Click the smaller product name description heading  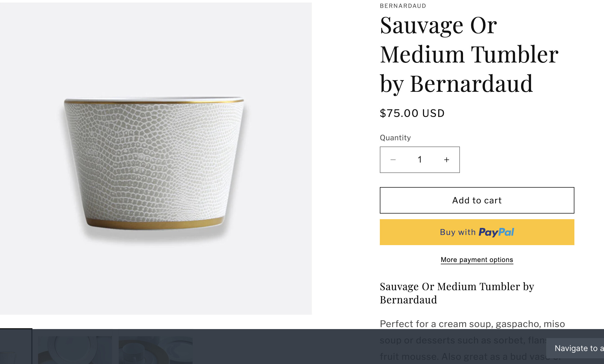point(457,293)
